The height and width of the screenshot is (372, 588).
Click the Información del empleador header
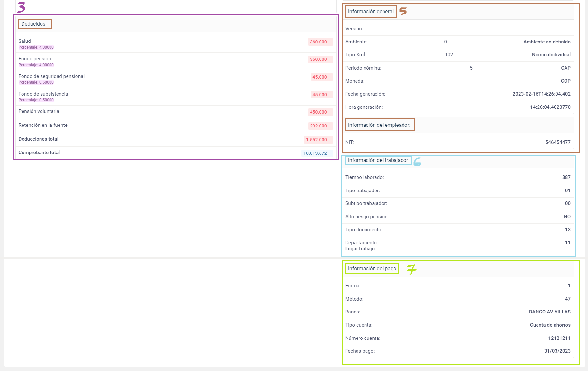[x=379, y=125]
